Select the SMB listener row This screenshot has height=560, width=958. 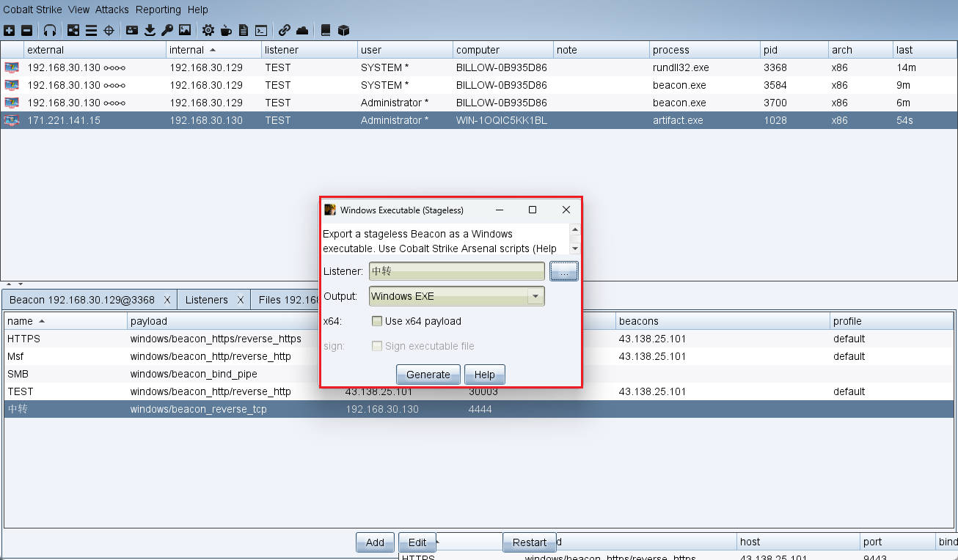click(x=479, y=374)
